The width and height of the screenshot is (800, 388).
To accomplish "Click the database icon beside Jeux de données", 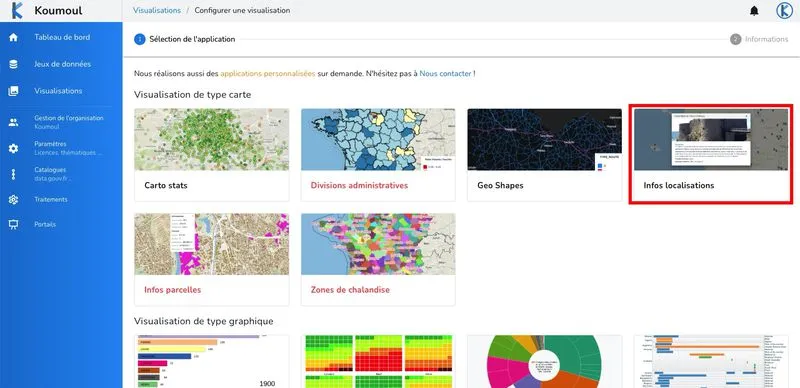I will coord(13,64).
